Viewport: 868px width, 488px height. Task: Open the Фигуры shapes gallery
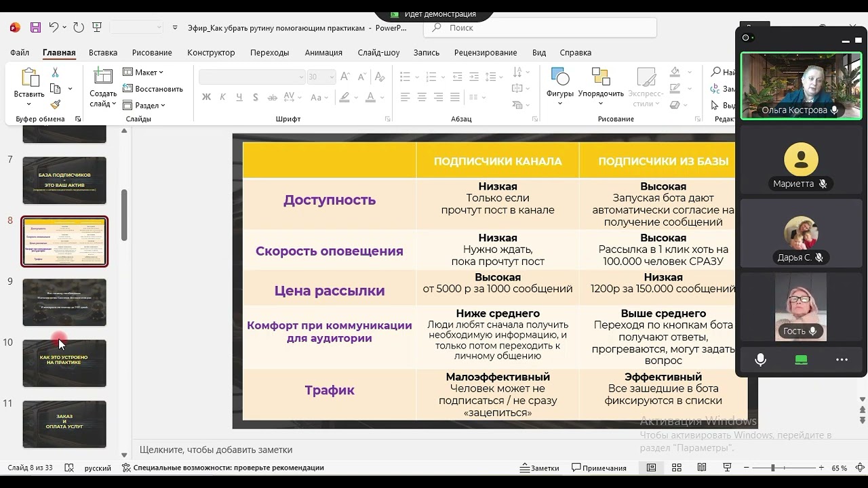coord(560,87)
